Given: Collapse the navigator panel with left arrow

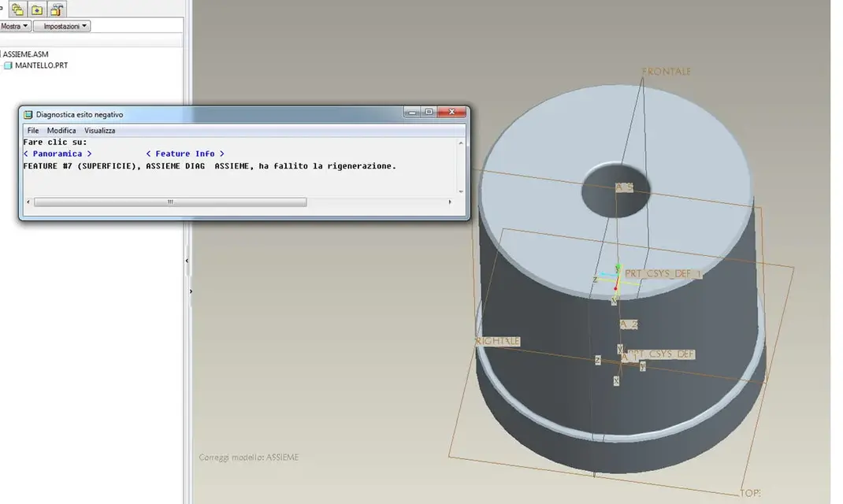Looking at the screenshot, I should [187, 261].
